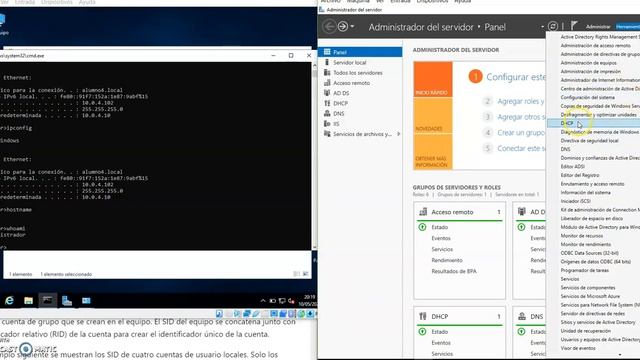Click the DNS role tile header icon

tap(522, 316)
